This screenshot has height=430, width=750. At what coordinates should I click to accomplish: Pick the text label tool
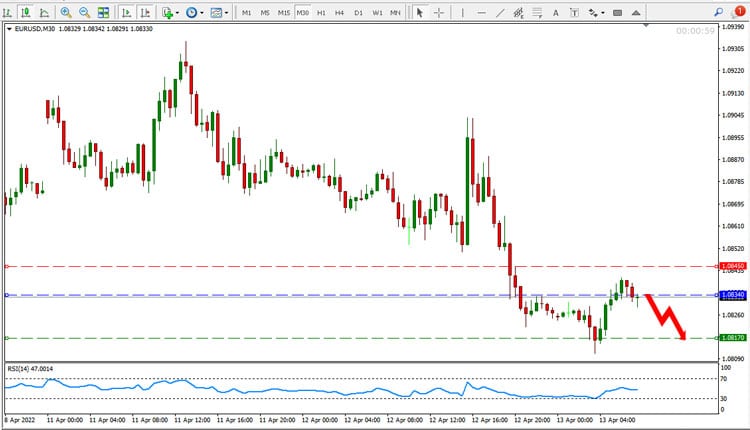pyautogui.click(x=574, y=13)
